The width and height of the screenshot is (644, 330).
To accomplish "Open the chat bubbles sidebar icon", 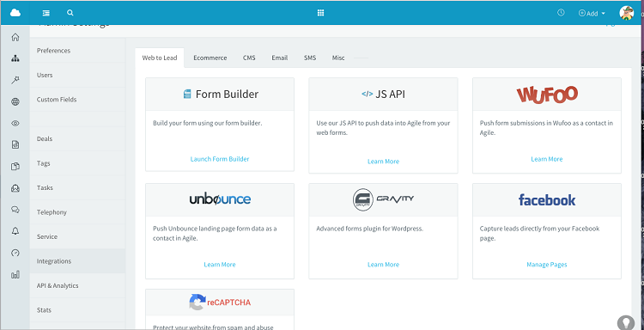I will [x=15, y=210].
